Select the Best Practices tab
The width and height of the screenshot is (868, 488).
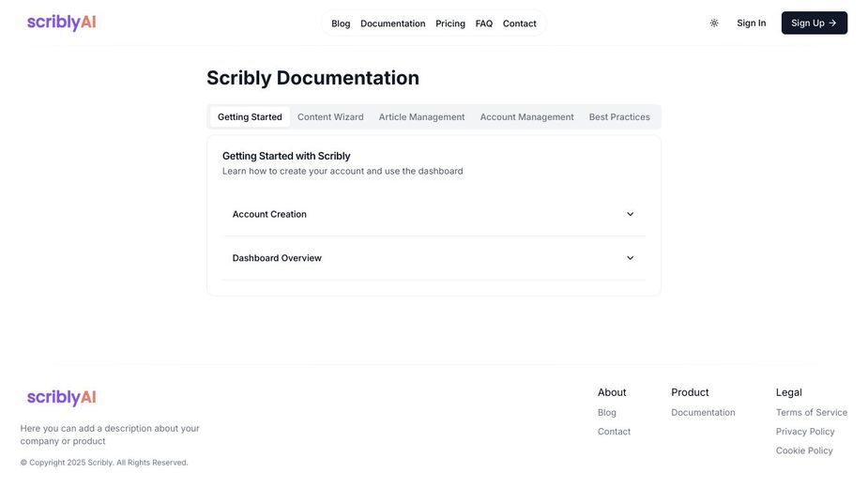point(619,117)
